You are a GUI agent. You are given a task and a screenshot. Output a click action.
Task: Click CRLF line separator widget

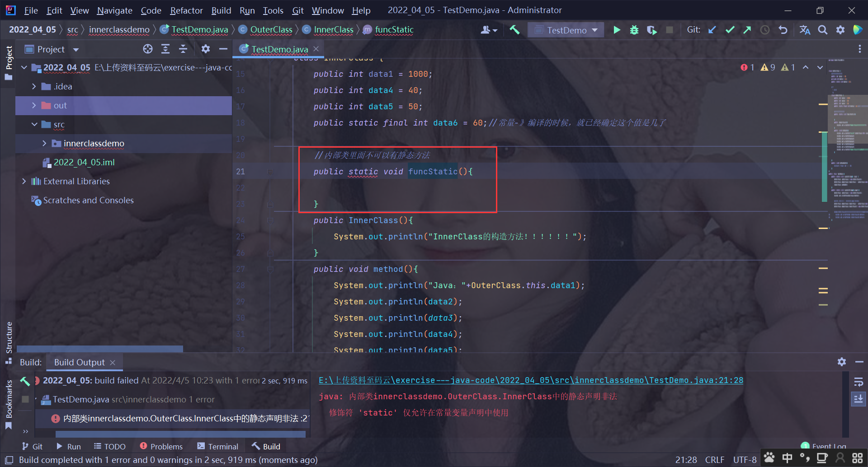tap(715, 460)
